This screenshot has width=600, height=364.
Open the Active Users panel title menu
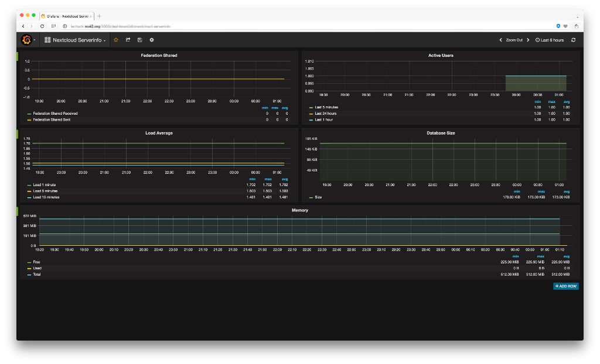pyautogui.click(x=441, y=56)
